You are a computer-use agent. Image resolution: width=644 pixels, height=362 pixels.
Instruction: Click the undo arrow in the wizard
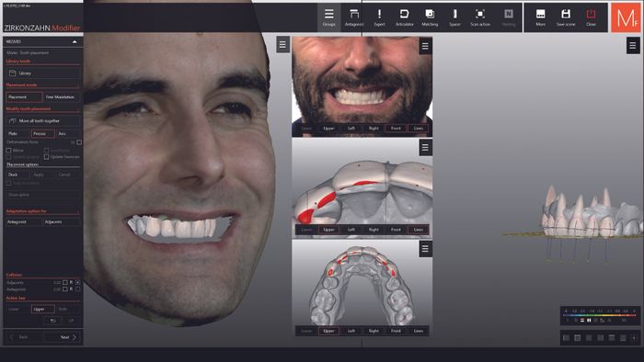[x=52, y=320]
